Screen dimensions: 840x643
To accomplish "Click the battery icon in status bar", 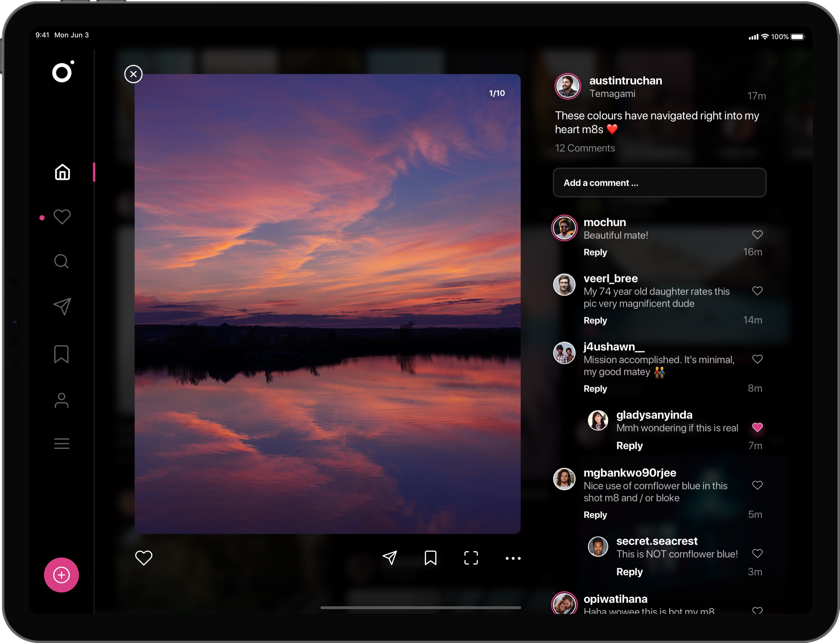I will [797, 37].
